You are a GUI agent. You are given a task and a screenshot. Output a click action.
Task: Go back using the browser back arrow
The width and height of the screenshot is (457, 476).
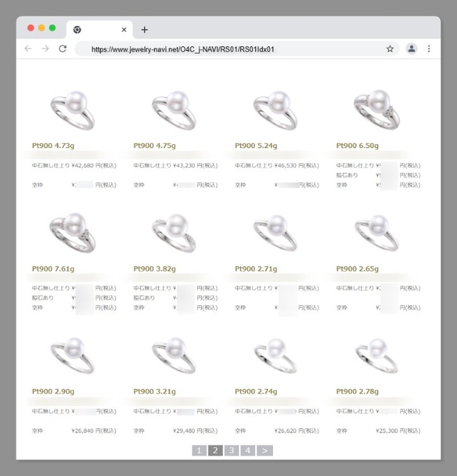[x=28, y=49]
